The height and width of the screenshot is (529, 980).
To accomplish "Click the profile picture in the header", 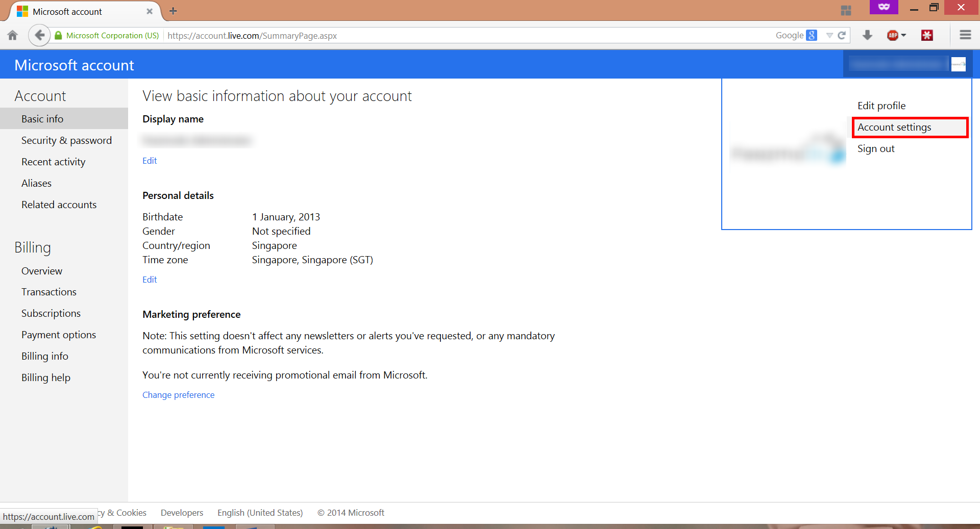I will click(958, 64).
